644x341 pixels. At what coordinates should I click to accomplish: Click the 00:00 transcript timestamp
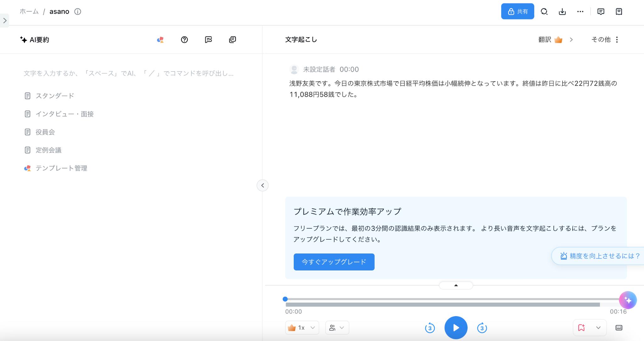pyautogui.click(x=349, y=69)
